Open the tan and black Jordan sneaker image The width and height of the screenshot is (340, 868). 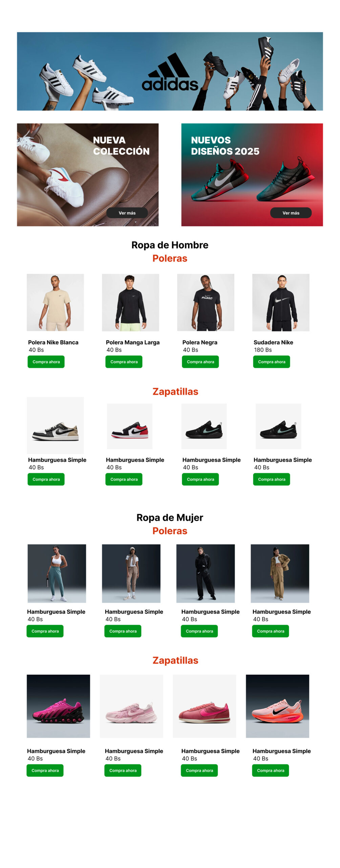tap(55, 425)
